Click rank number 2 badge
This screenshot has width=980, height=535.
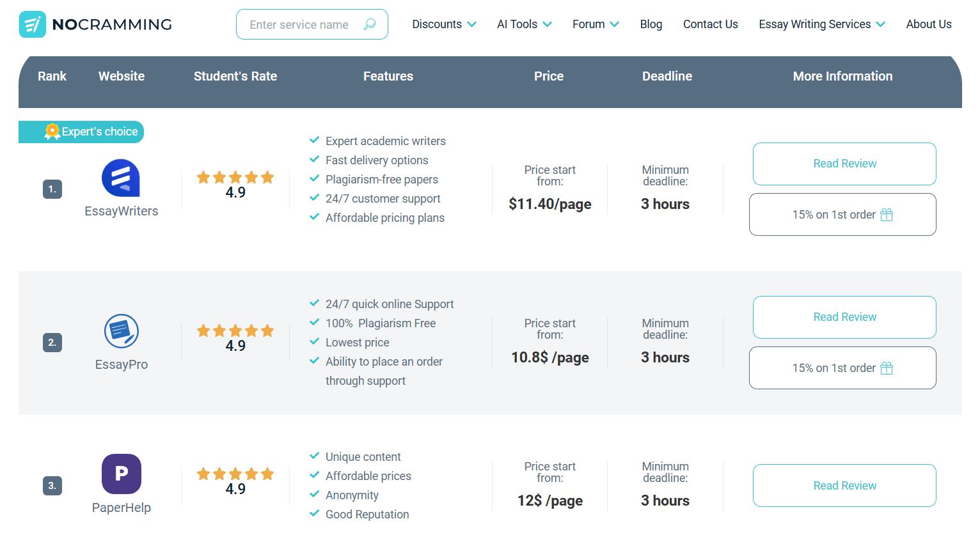point(52,343)
